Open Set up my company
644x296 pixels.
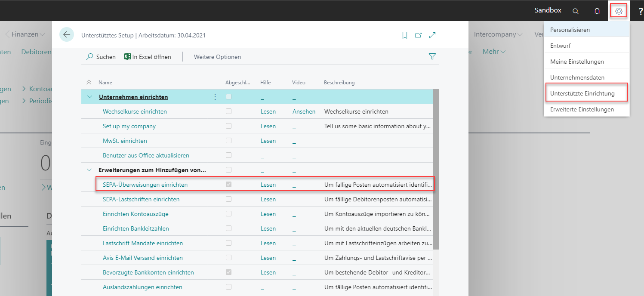[x=129, y=126]
